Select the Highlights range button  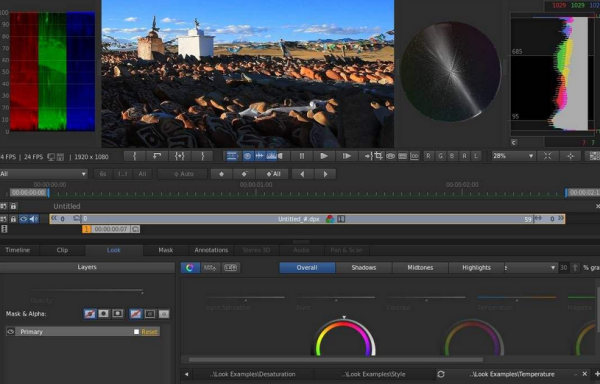pyautogui.click(x=476, y=268)
